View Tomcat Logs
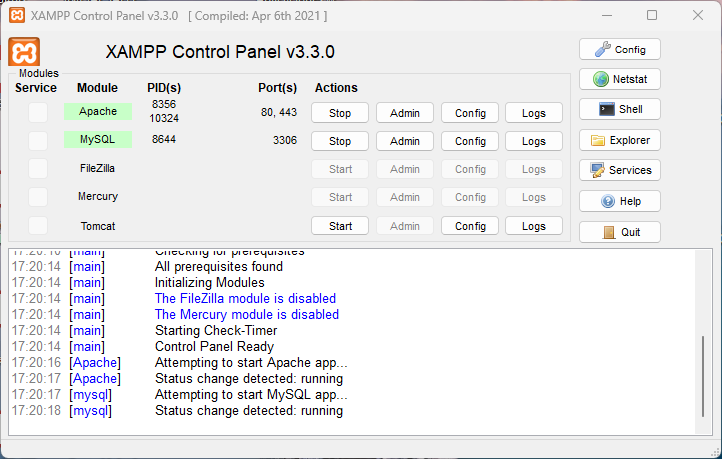Viewport: 722px width, 459px height. tap(534, 226)
